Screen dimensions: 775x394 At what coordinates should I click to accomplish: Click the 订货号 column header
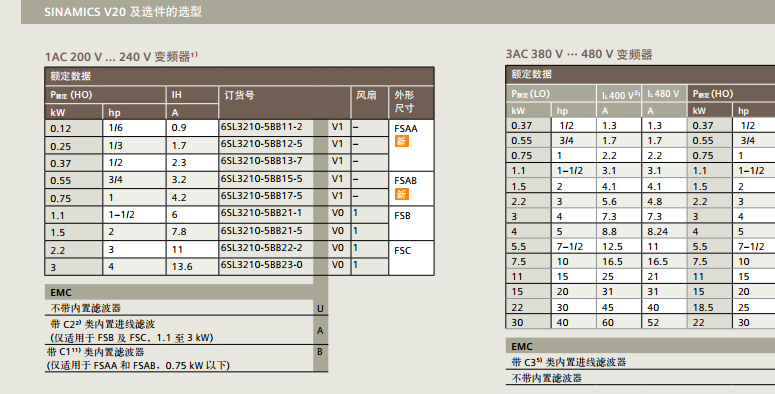pos(239,95)
